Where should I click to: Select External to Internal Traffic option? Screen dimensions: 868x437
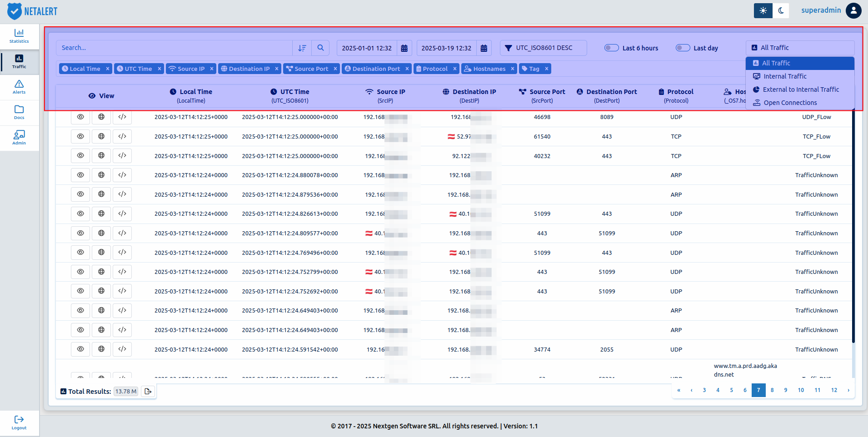tap(800, 89)
